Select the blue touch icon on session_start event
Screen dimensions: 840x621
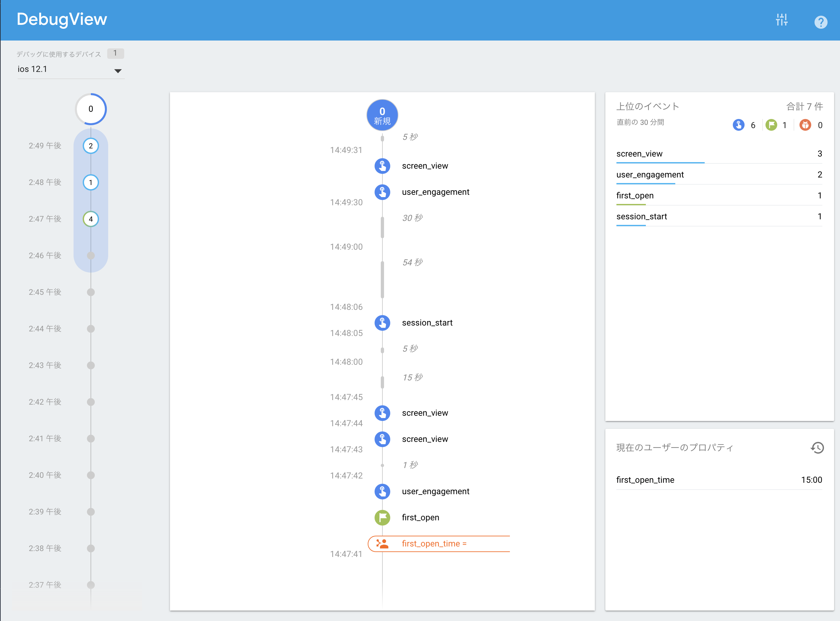[382, 323]
